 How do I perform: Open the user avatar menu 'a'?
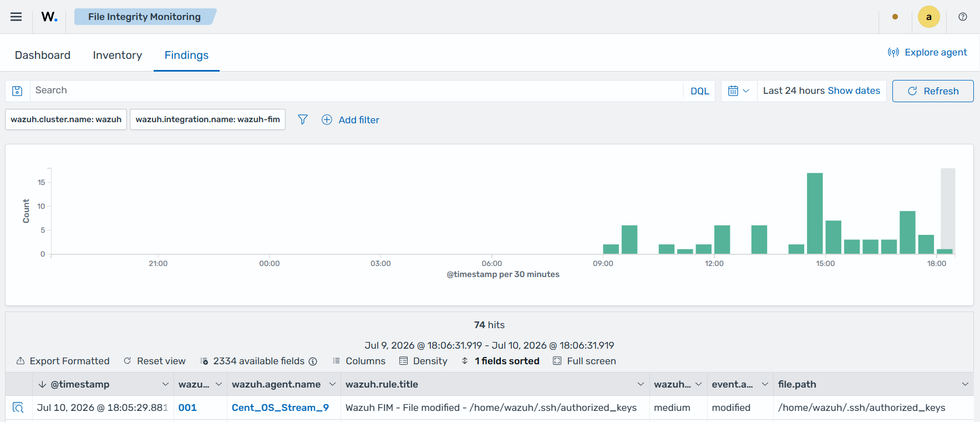click(x=928, y=17)
